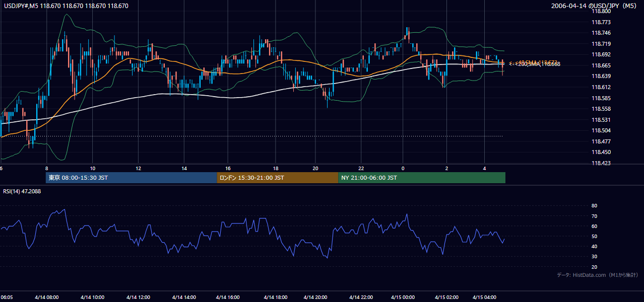The height and width of the screenshot is (302, 644).
Task: Select the NY 21:00-06:00 JST session bar
Action: pos(422,178)
